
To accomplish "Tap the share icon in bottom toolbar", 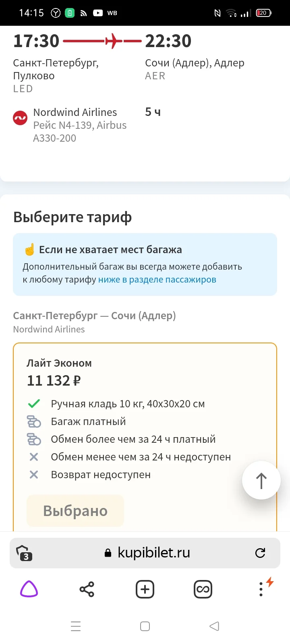I will point(87,589).
